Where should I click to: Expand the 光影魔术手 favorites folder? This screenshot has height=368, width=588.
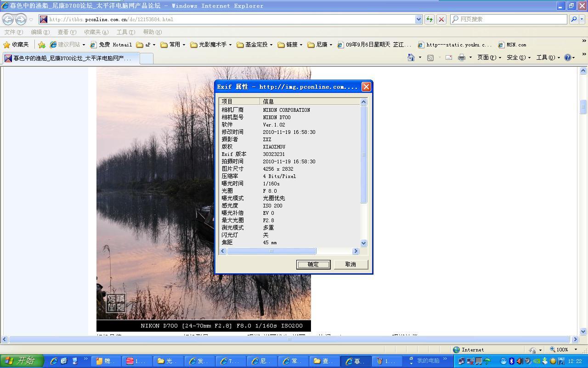click(211, 45)
